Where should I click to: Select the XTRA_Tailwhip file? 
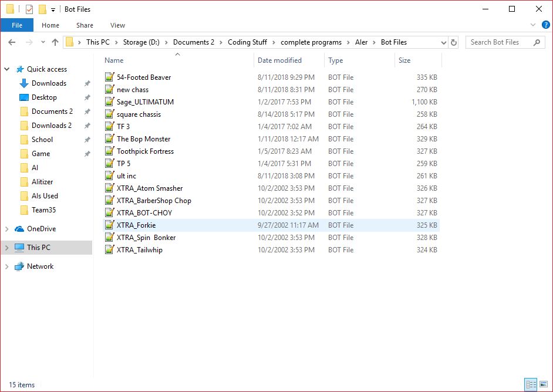[140, 250]
